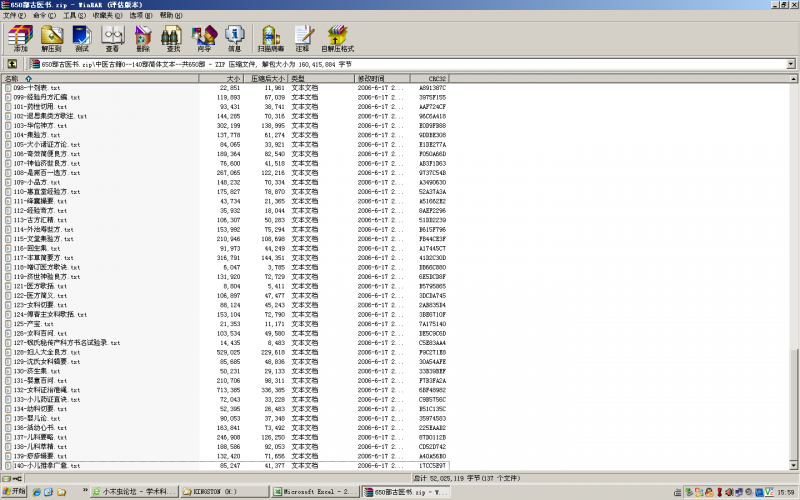Open the 收藏夹 (Favorites) menu
Image resolution: width=800 pixels, height=500 pixels.
(107, 15)
